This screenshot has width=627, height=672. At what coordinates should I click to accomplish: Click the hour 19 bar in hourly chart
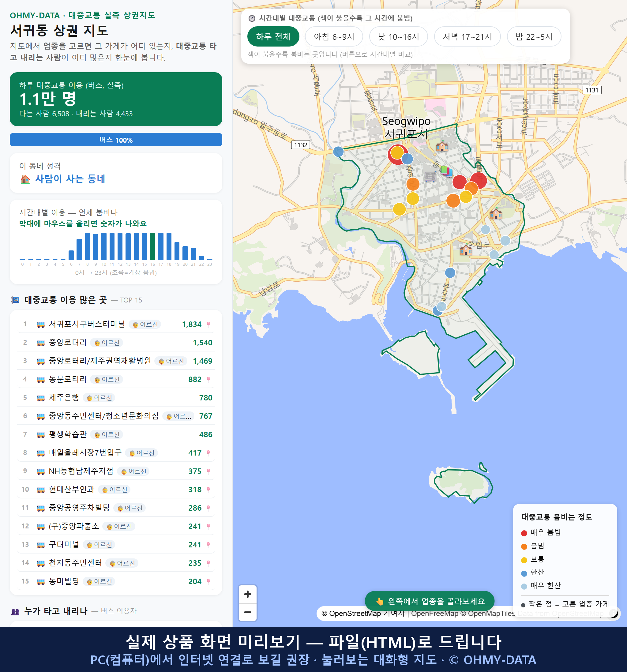coord(177,251)
